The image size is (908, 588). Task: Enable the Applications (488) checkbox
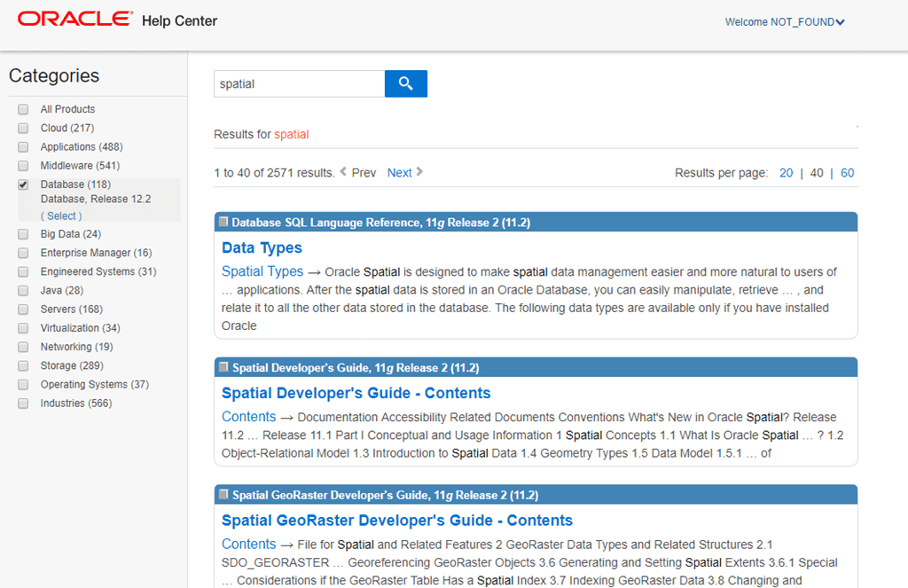[x=23, y=147]
